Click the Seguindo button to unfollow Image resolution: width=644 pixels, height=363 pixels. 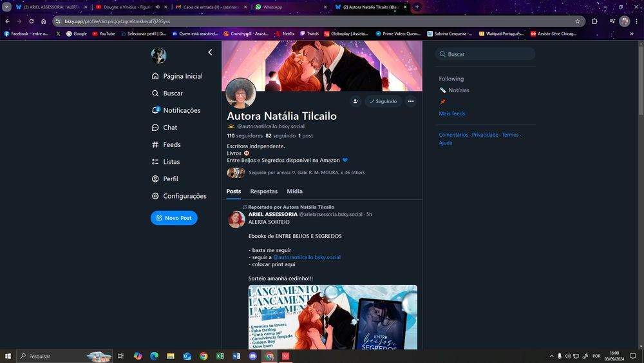point(383,101)
